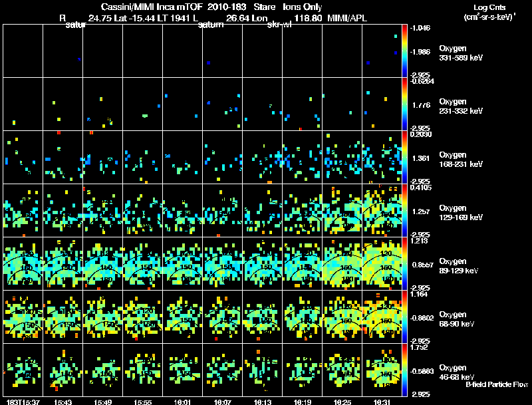Click the 129-169 keV image at 16:31

tap(382, 210)
